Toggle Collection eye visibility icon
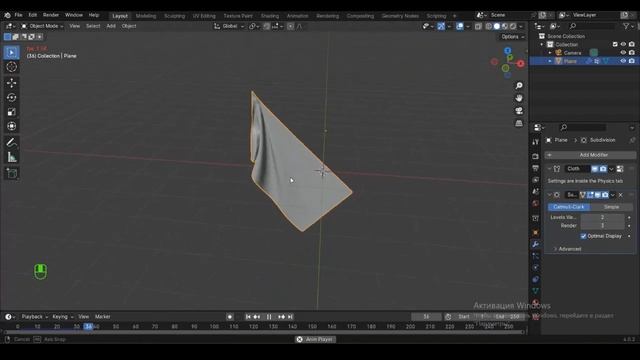Screen dimensions: 640x360 point(623,44)
